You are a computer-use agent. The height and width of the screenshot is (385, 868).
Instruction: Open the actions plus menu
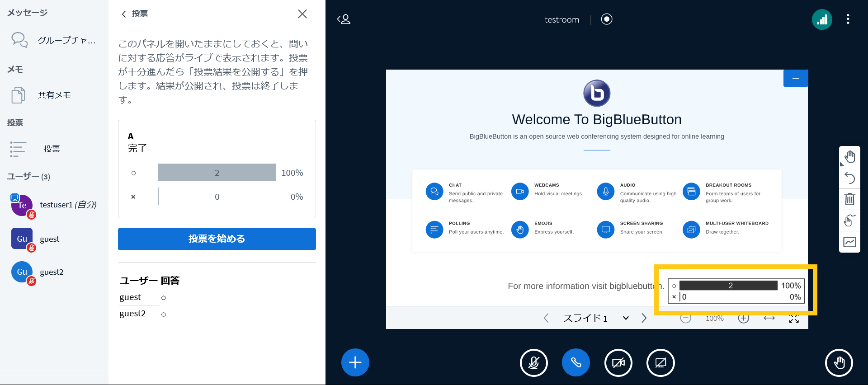(355, 362)
